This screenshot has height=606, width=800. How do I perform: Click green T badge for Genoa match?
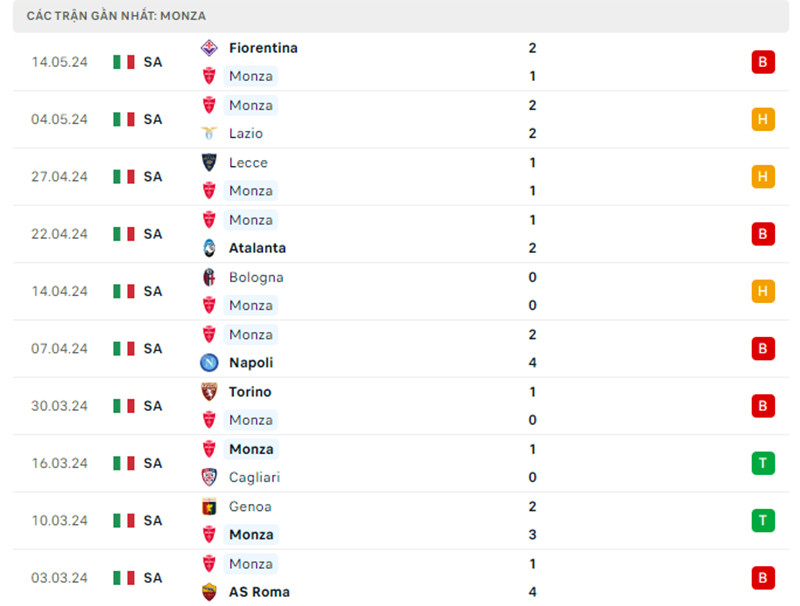tap(763, 520)
